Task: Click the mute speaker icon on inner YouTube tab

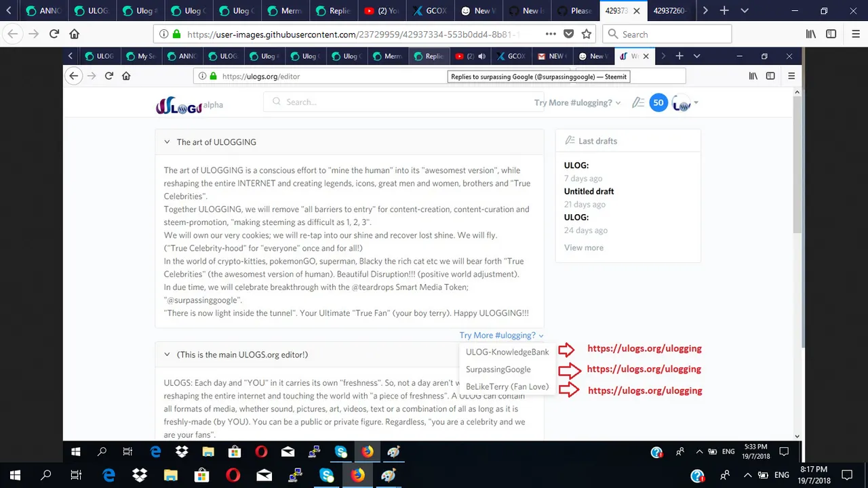Action: point(481,56)
